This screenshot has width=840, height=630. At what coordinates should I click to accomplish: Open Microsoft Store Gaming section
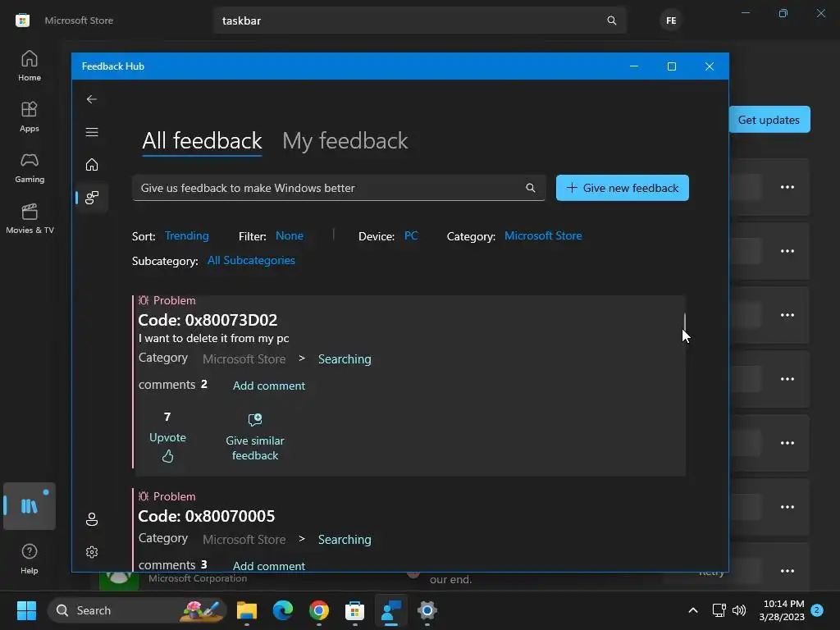coord(30,167)
